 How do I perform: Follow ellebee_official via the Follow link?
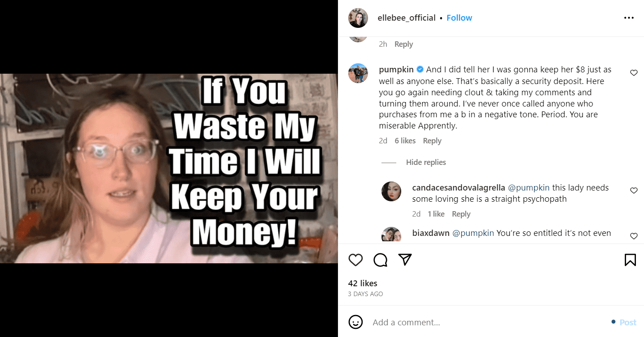pyautogui.click(x=459, y=18)
